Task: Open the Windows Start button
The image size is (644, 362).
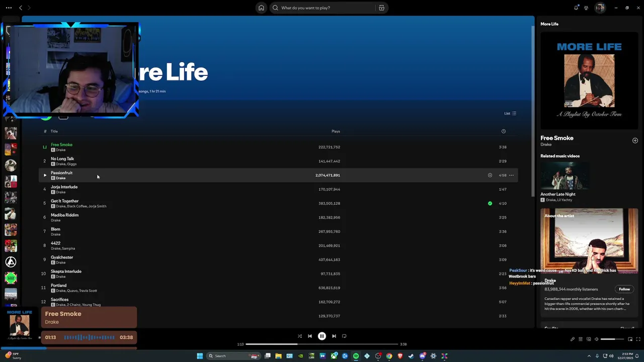Action: click(x=200, y=356)
